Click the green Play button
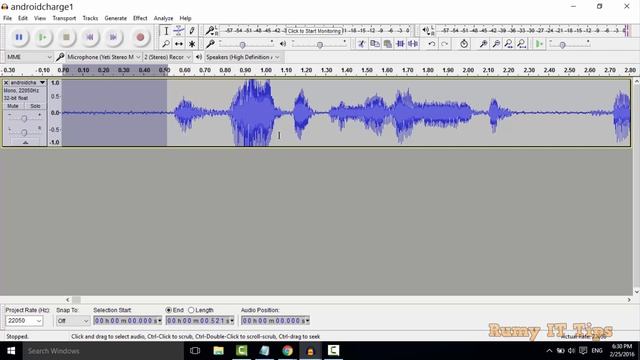Image resolution: width=640 pixels, height=360 pixels. point(42,38)
